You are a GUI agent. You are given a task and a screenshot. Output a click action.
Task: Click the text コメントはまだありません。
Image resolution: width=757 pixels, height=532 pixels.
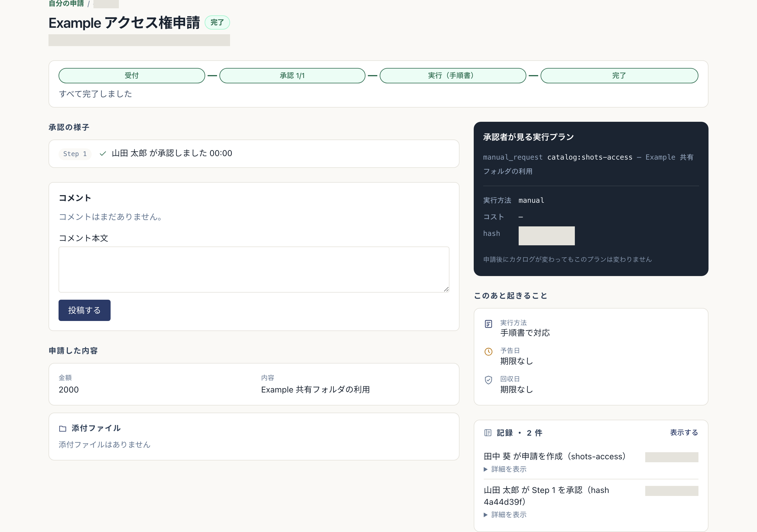tap(111, 217)
